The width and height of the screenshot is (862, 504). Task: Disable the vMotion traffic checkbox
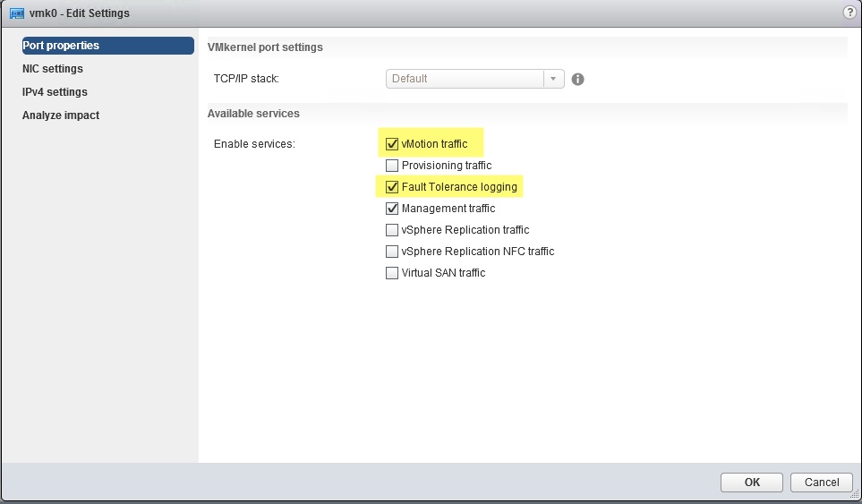coord(392,144)
